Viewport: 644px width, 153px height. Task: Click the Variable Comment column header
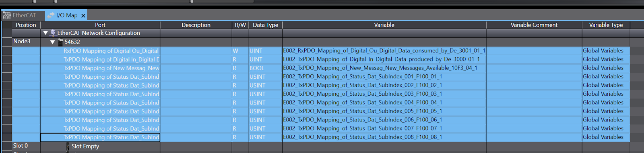(x=534, y=25)
